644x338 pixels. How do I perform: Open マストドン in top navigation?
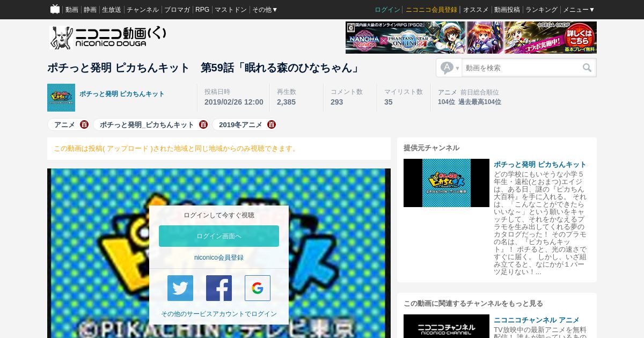click(231, 10)
